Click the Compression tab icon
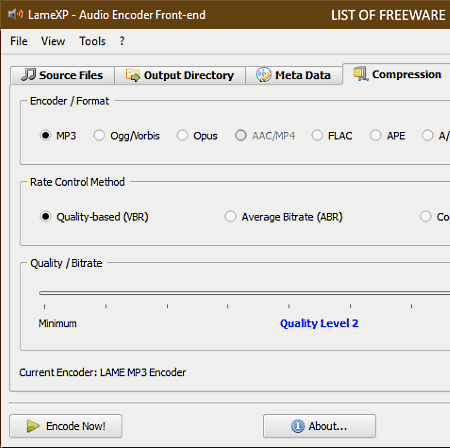 click(x=361, y=74)
